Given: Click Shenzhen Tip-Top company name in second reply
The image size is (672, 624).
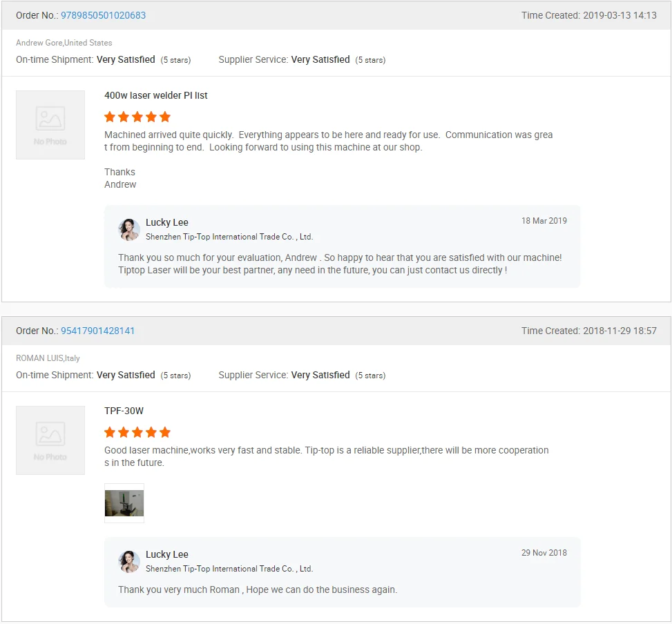Looking at the screenshot, I should point(229,569).
